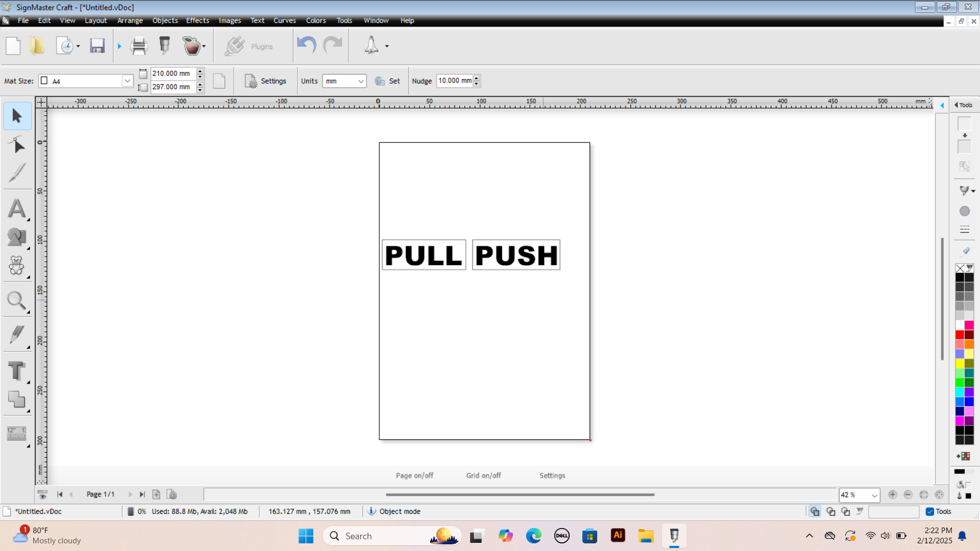
Task: Open the teddy bear clipart tool
Action: [x=17, y=266]
